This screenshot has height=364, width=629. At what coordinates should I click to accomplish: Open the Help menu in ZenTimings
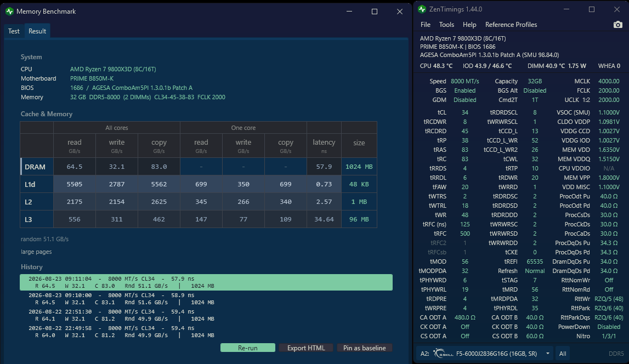click(x=469, y=25)
